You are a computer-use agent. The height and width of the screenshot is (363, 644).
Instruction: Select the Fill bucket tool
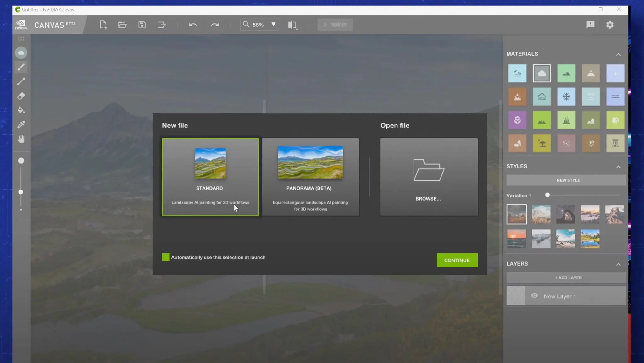21,110
